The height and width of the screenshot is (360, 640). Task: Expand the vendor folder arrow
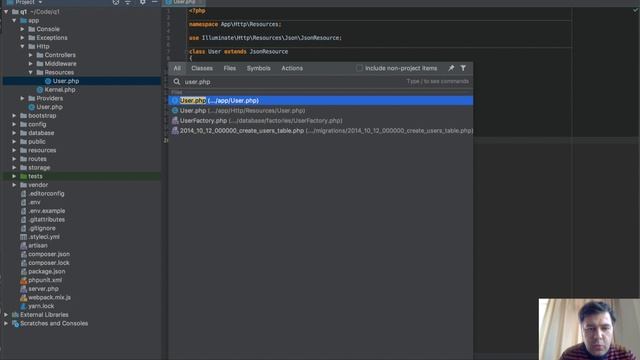pos(14,185)
